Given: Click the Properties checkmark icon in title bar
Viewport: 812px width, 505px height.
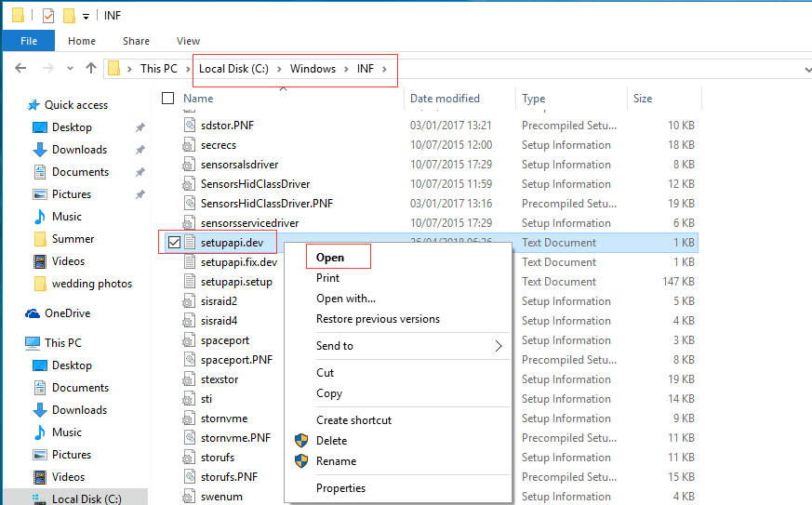Looking at the screenshot, I should point(48,15).
